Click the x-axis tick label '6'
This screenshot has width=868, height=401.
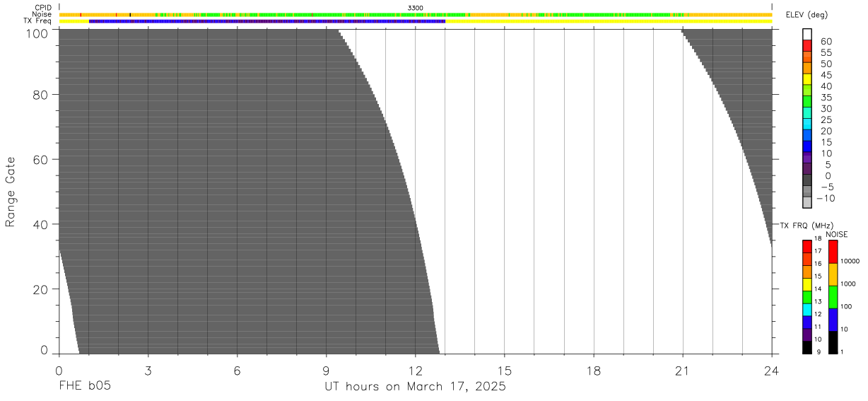[237, 371]
